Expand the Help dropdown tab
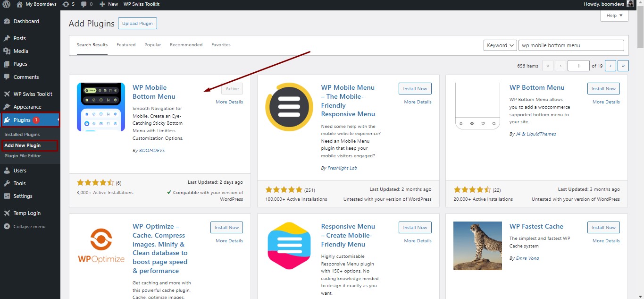Screen dimensions: 644x299 [614, 16]
